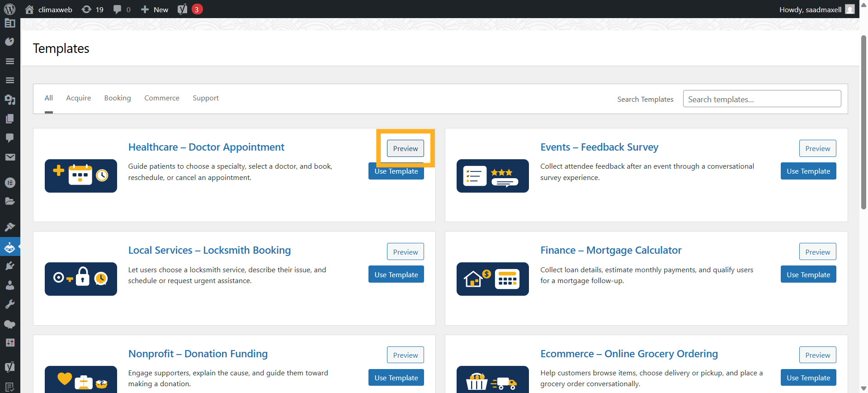Switch to the Acquire tab

79,98
